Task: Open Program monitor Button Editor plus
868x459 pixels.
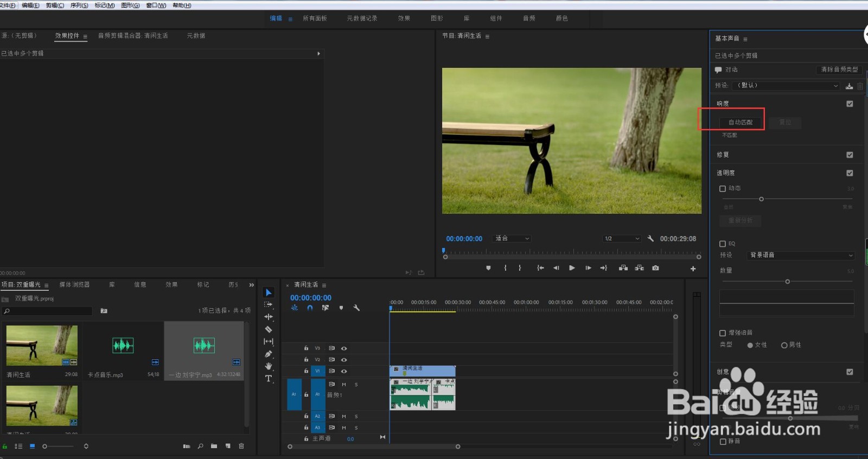Action: click(693, 269)
